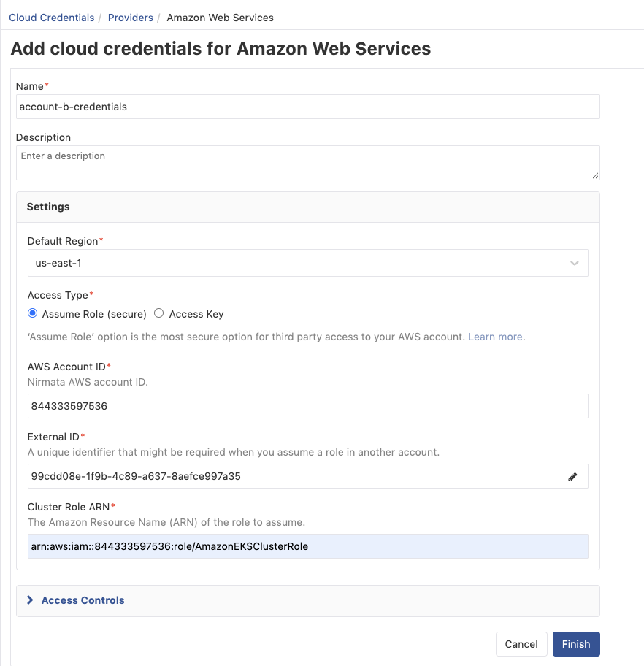Click the Cluster Role ARN input field
644x666 pixels.
tap(308, 546)
